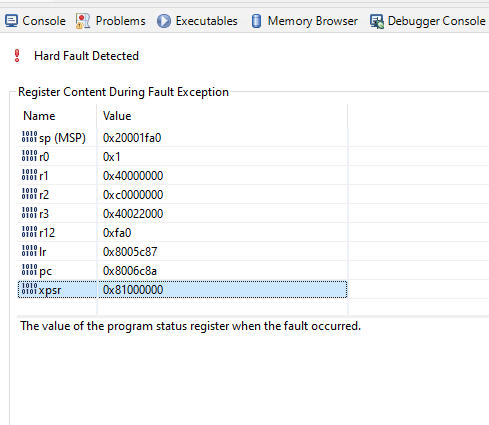
Task: Click the red Hard Fault exclamation icon
Action: [17, 56]
